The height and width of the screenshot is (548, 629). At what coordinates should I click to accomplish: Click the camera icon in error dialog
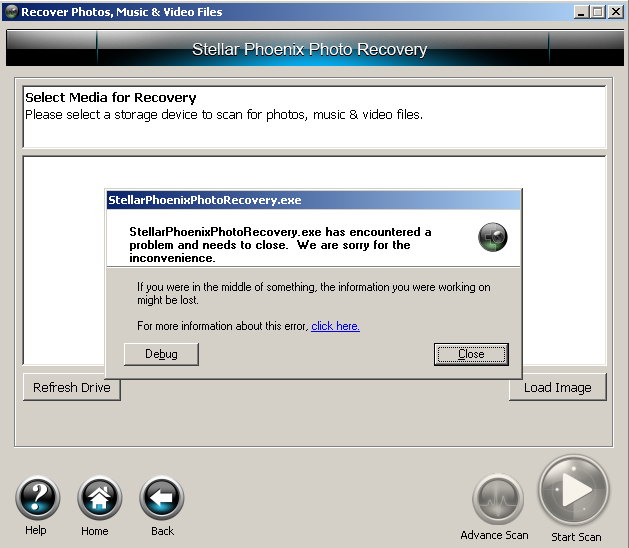pyautogui.click(x=493, y=237)
